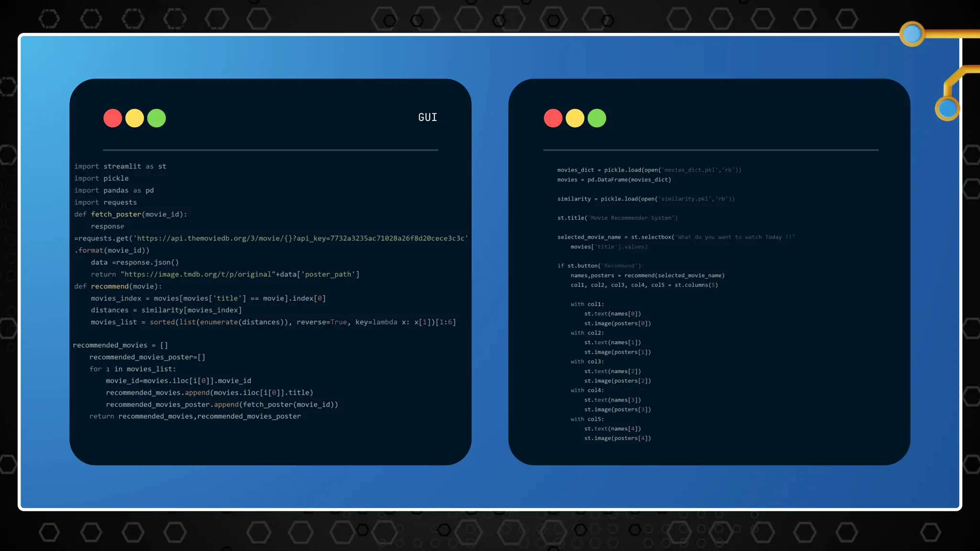980x551 pixels.
Task: Click the 'def fetch_poster(movie_id):' line
Action: point(131,214)
